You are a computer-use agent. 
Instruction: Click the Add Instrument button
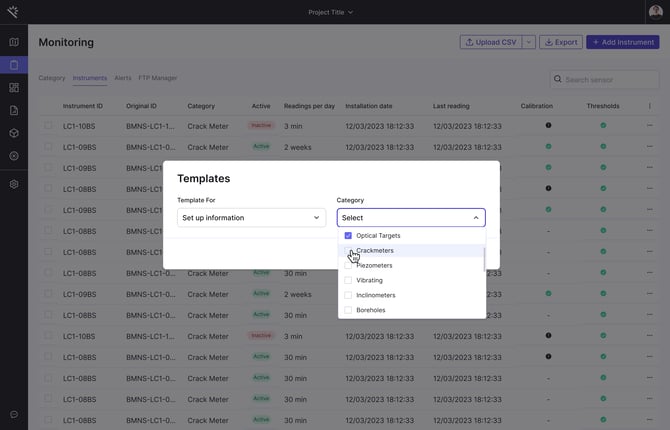[x=623, y=42]
